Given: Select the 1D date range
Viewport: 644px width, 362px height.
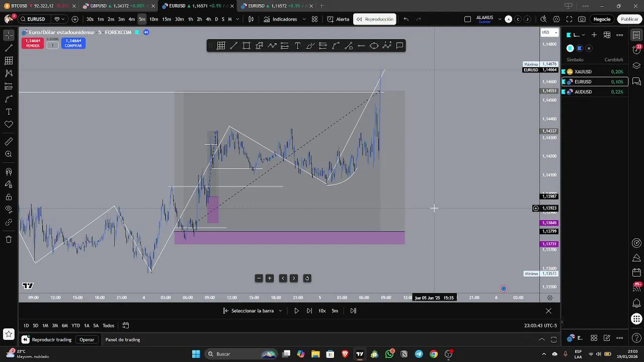Looking at the screenshot, I should (x=26, y=326).
